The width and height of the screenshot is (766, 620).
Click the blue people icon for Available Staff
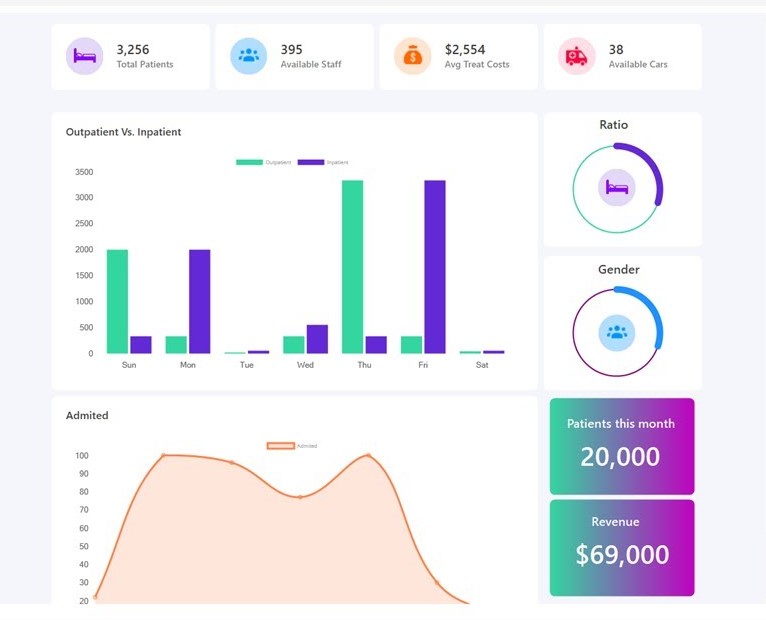(248, 56)
